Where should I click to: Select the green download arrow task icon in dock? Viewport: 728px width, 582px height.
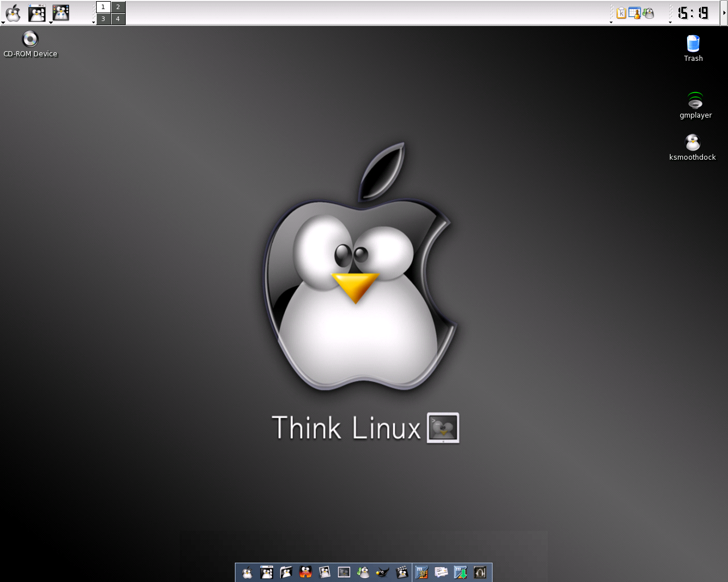pyautogui.click(x=461, y=572)
